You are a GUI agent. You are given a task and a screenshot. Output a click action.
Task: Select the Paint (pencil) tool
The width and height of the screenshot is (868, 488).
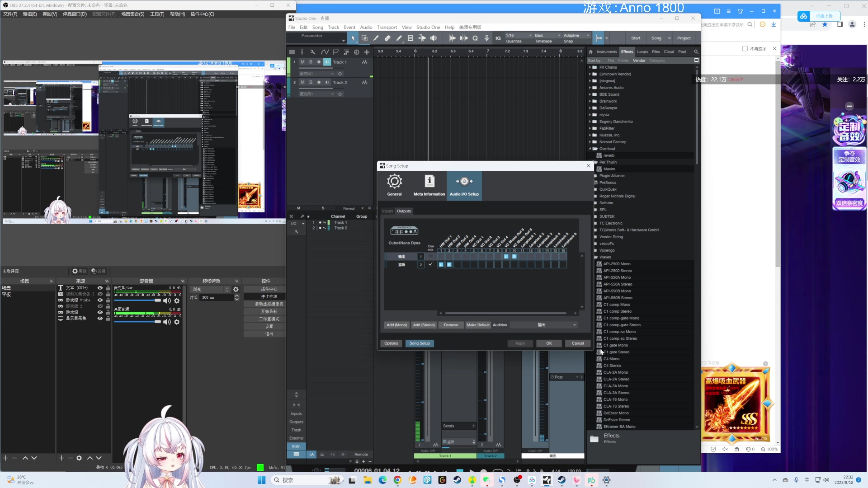(x=399, y=38)
